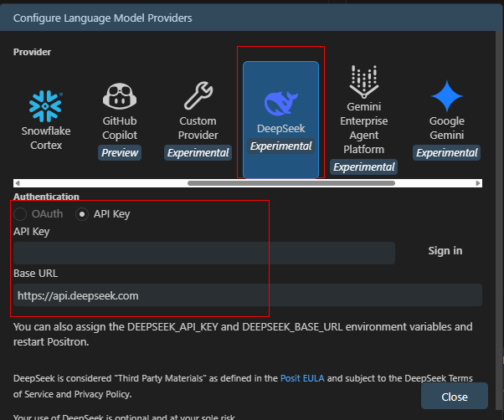The width and height of the screenshot is (504, 420).
Task: Click Experimental badge under Custom Provider
Action: click(198, 152)
